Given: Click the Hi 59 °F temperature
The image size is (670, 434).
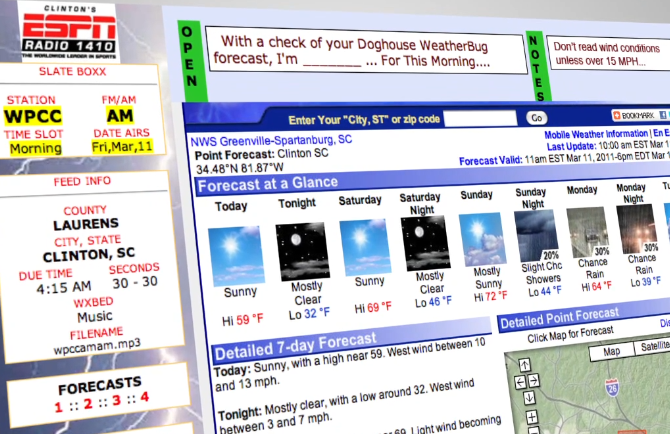Looking at the screenshot, I should coord(243,320).
